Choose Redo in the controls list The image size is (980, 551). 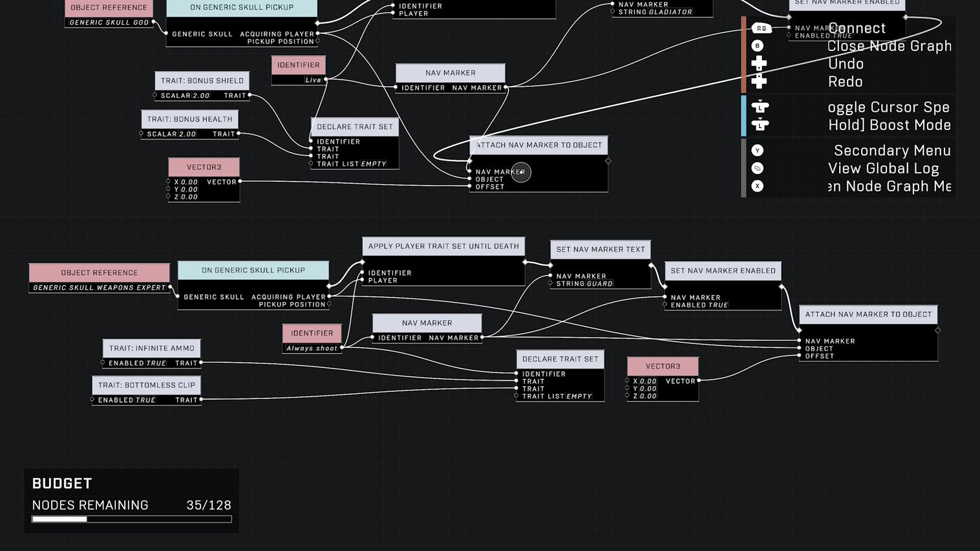click(846, 82)
